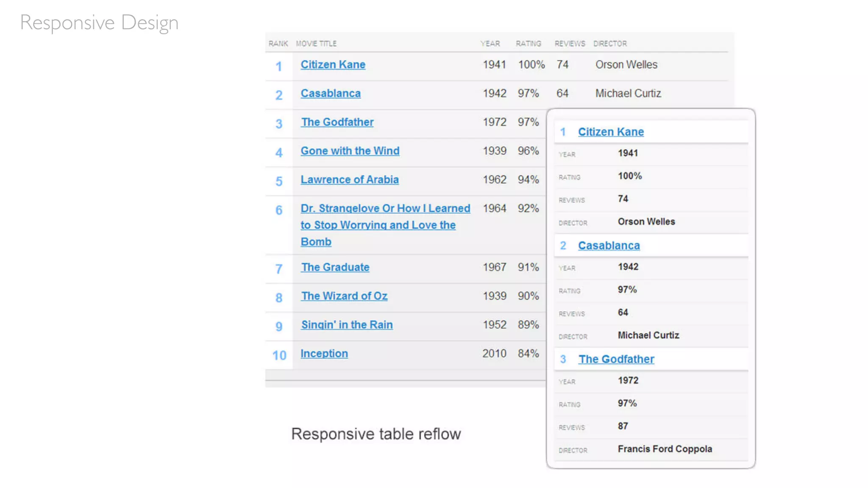The width and height of the screenshot is (868, 488).
Task: Select review count 74 in wide table
Action: pos(562,65)
